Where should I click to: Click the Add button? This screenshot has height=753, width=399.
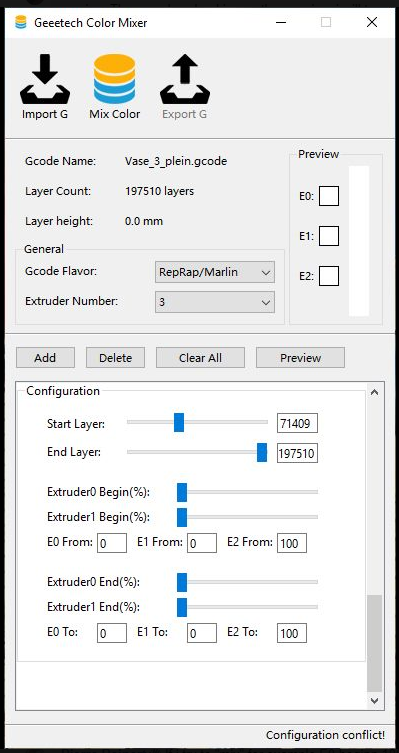coord(45,358)
